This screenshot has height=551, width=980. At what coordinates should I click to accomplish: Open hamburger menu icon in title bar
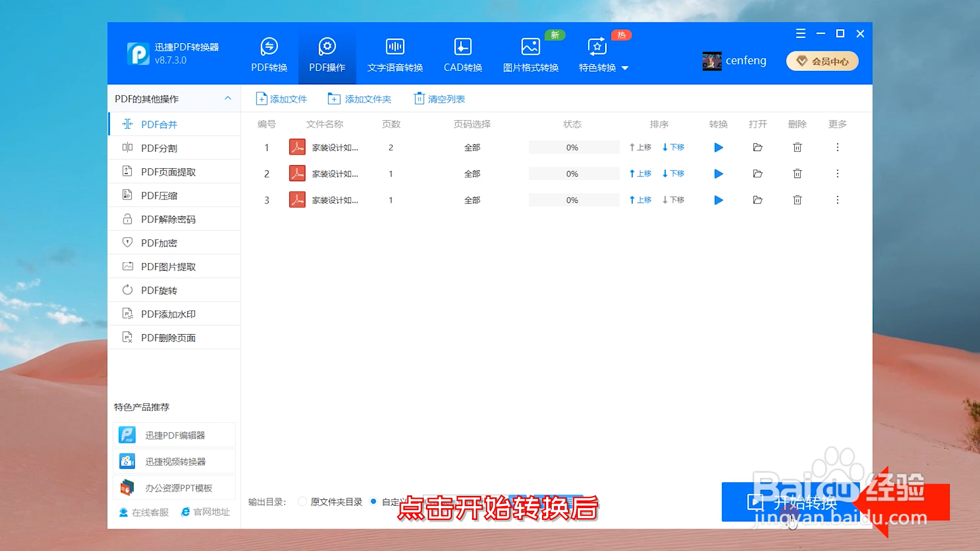coord(800,34)
